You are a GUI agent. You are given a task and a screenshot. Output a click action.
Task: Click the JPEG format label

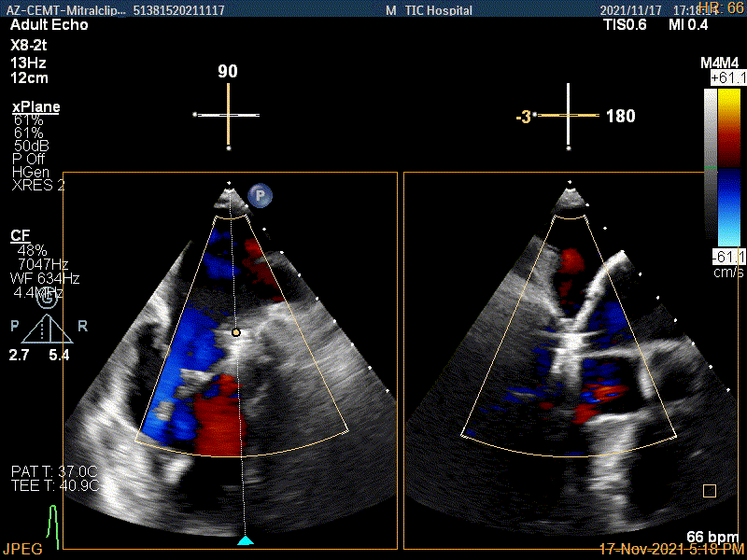click(21, 550)
